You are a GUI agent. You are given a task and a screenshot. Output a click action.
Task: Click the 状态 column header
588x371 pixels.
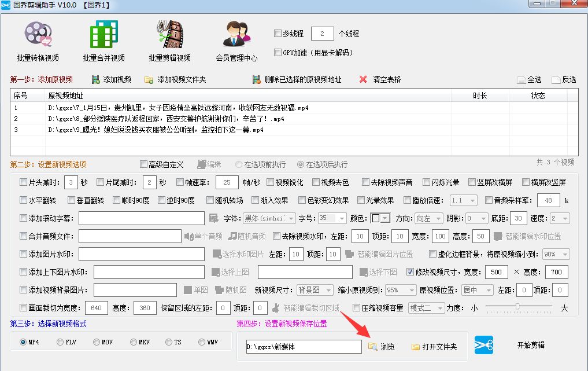[538, 95]
